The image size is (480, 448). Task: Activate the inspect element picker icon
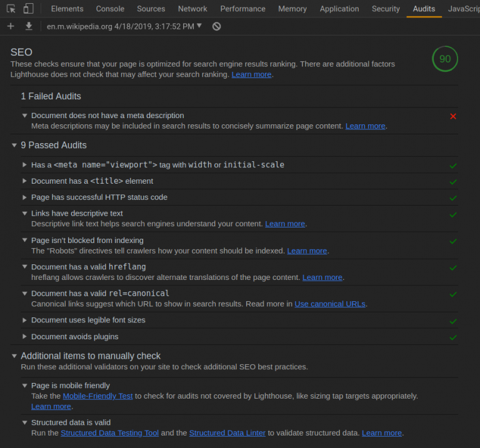(11, 9)
